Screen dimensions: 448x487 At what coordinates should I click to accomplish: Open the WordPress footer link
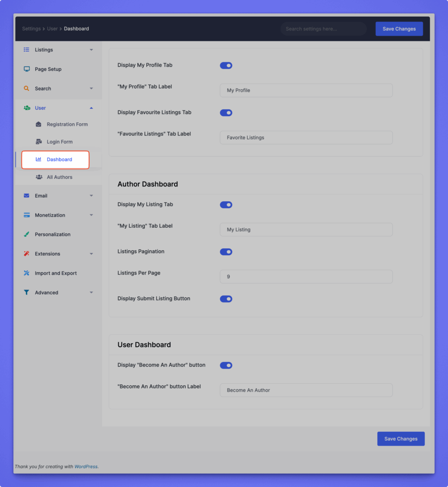(86, 467)
